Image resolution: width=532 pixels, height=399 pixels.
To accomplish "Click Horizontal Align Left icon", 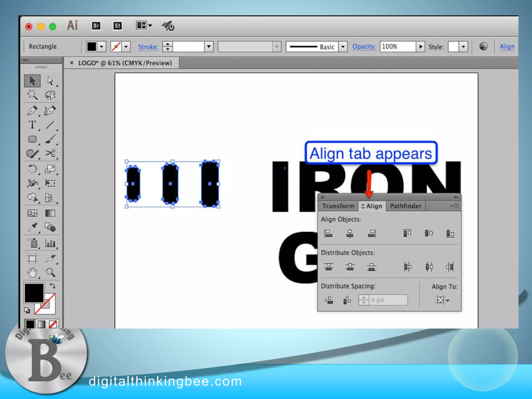I will (328, 234).
